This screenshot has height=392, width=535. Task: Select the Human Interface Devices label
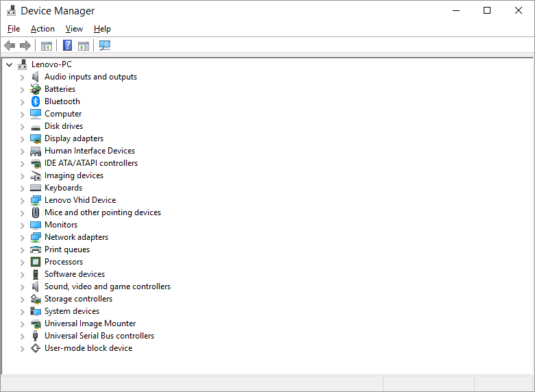(x=90, y=151)
